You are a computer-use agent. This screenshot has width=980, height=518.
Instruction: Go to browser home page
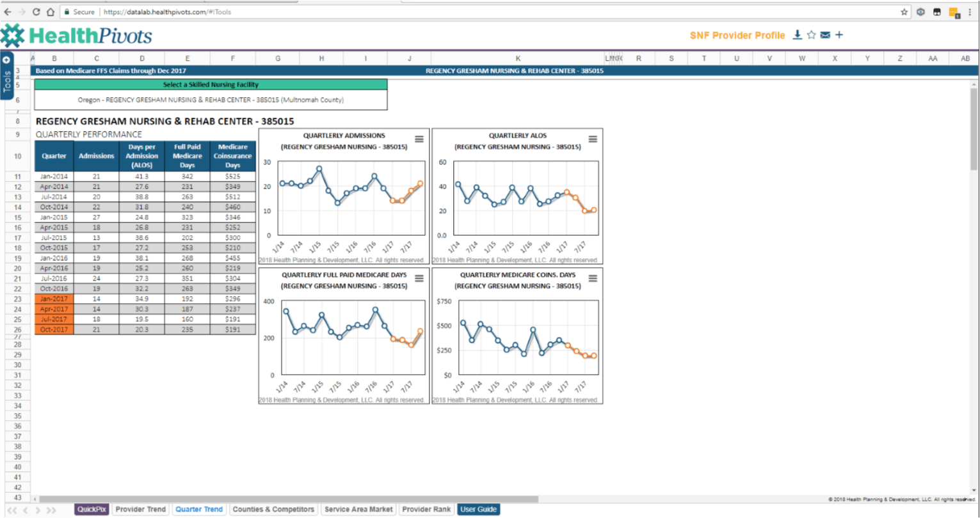tap(51, 12)
